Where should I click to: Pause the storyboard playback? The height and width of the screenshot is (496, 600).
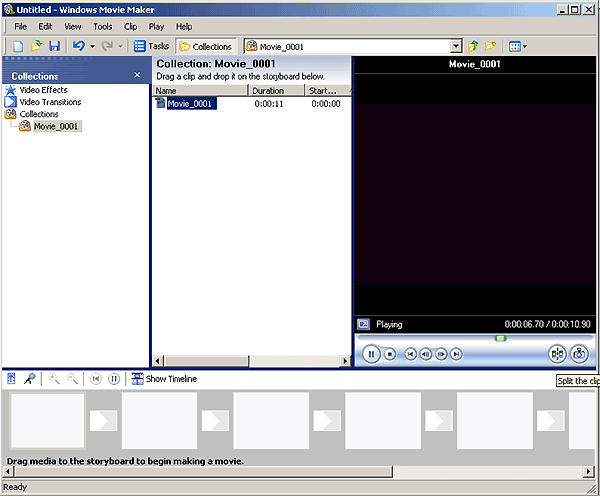point(114,379)
